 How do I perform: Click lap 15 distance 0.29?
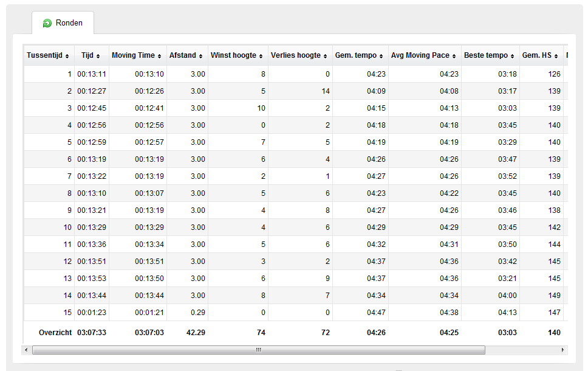pyautogui.click(x=197, y=313)
